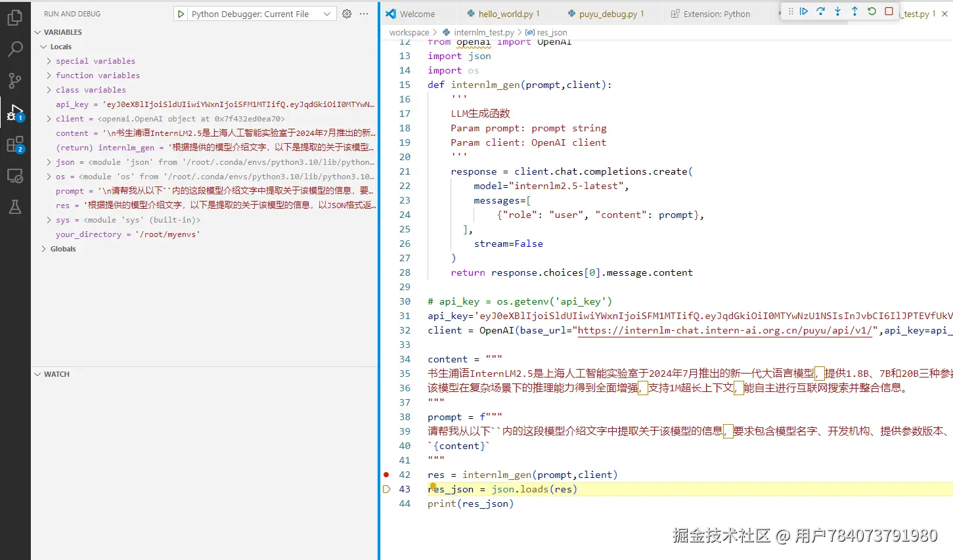Open the Run and Debug view
This screenshot has height=560, width=953.
pyautogui.click(x=14, y=112)
